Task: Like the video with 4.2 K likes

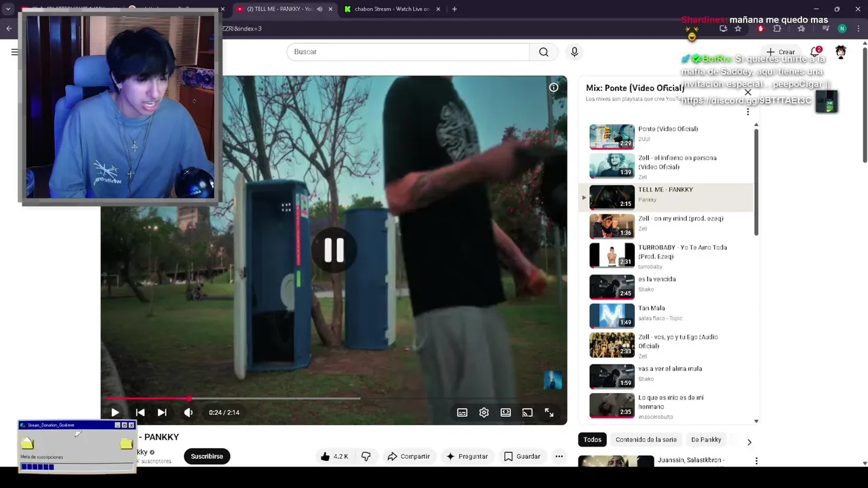Action: click(x=335, y=456)
